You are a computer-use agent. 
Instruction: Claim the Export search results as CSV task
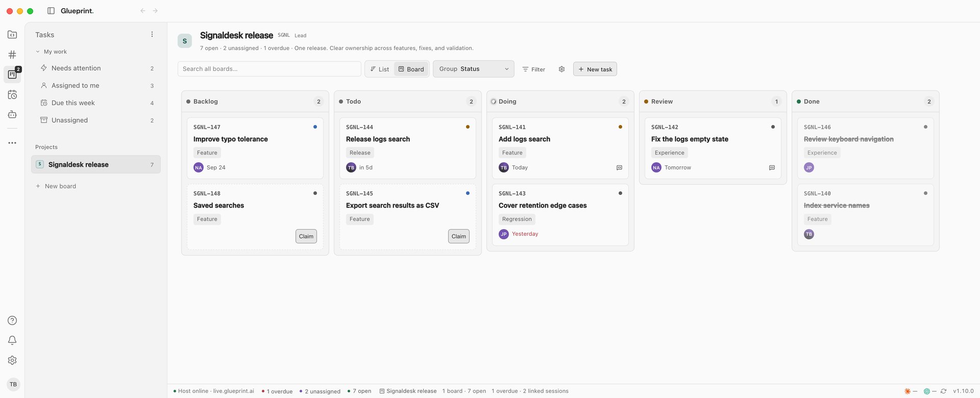click(459, 236)
